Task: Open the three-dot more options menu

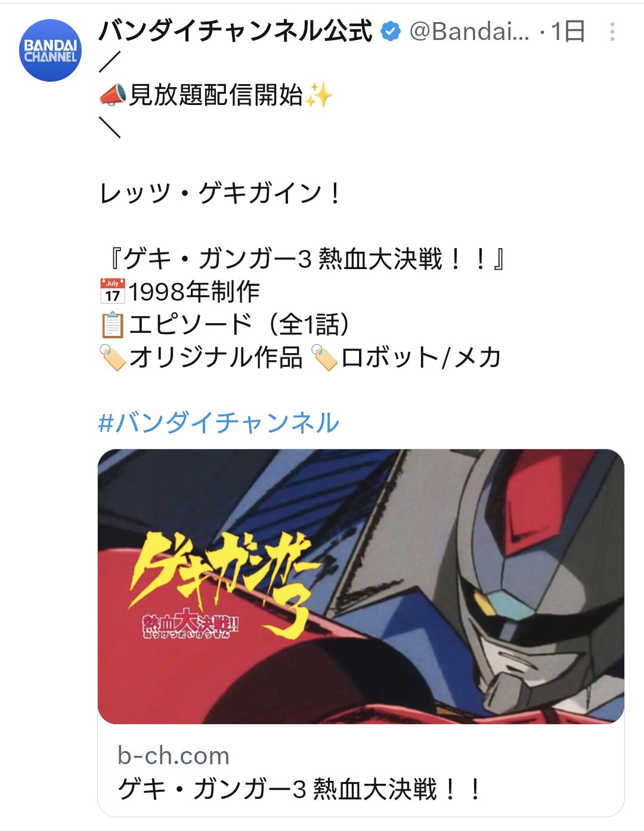Action: [x=612, y=32]
